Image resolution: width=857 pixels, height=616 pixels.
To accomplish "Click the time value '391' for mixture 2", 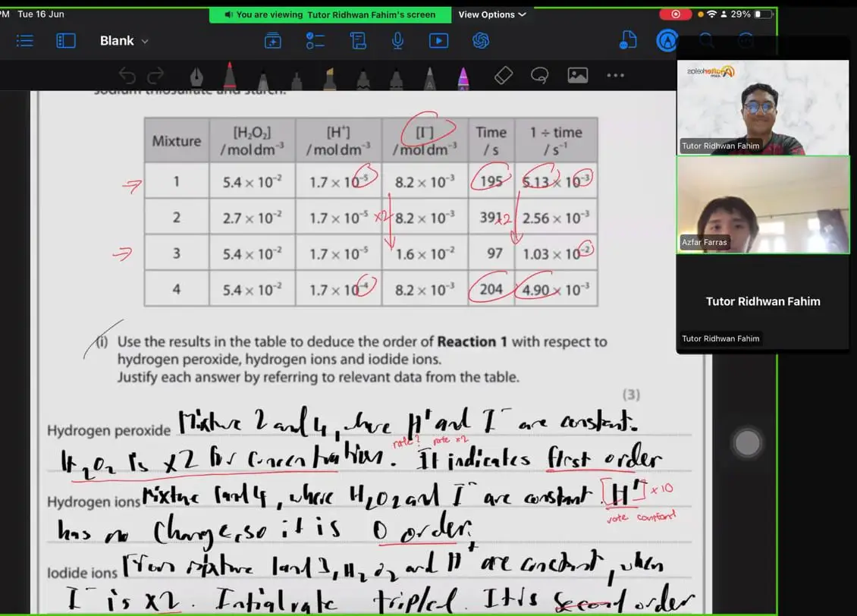I will tap(490, 218).
